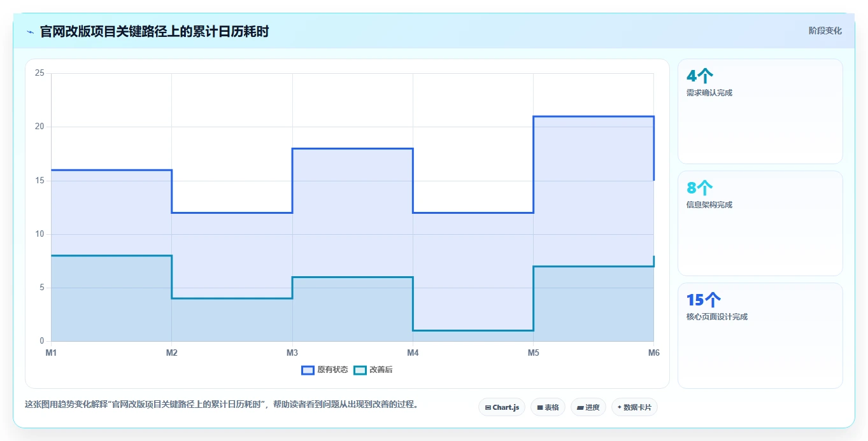
Task: Select the 核心页面设计完成 card showing 15个
Action: tap(760, 335)
